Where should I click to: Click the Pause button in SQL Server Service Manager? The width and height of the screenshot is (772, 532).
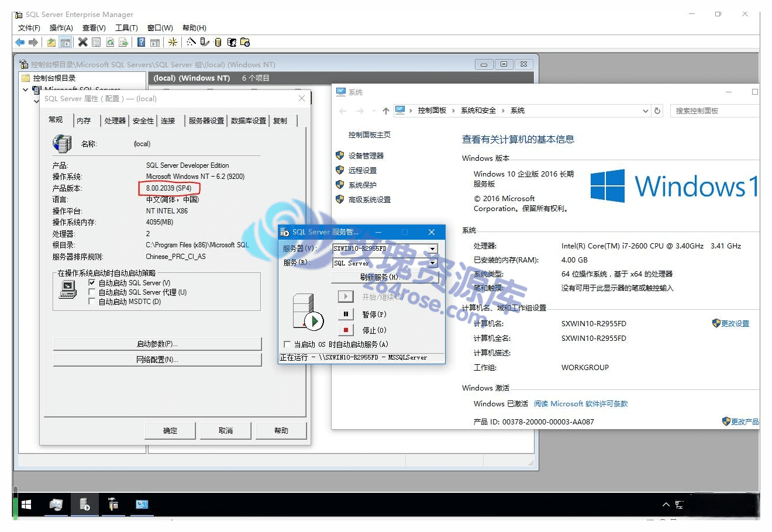coord(346,314)
